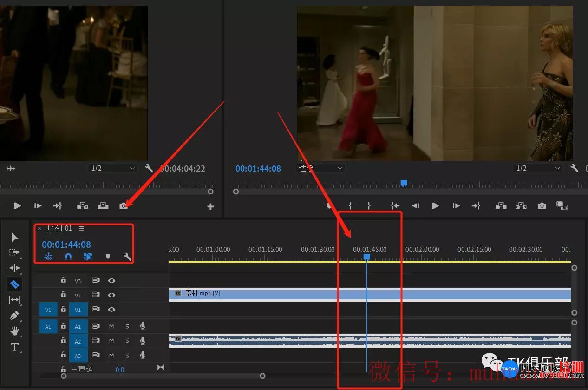This screenshot has height=390, width=588.
Task: Select the Pen tool
Action: pyautogui.click(x=14, y=316)
